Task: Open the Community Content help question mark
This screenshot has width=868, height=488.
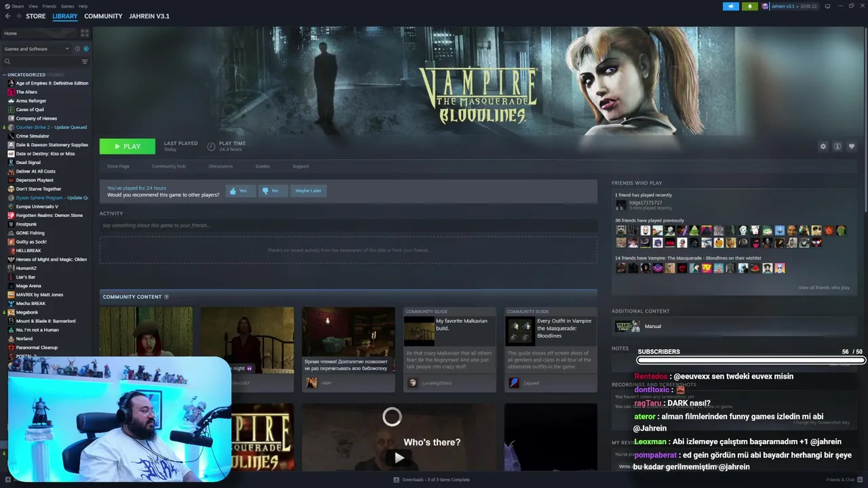Action: (x=166, y=297)
